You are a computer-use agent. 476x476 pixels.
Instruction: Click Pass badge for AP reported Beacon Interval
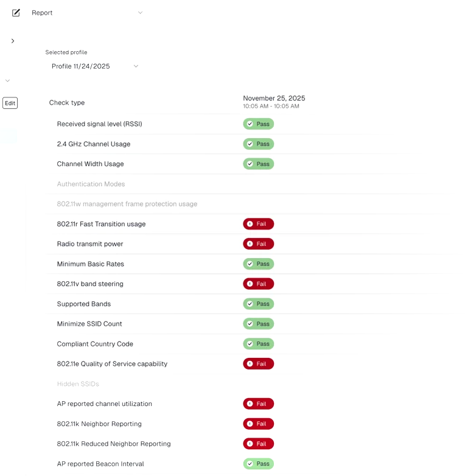[258, 464]
